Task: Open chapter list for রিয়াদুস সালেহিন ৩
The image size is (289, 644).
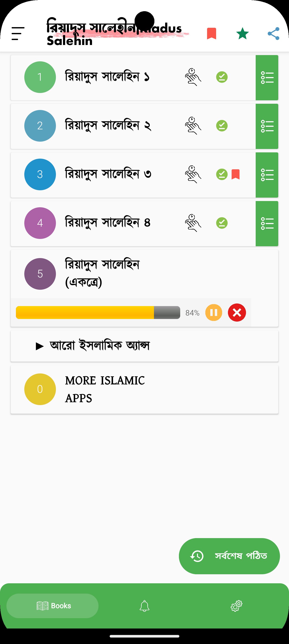Action: [267, 175]
